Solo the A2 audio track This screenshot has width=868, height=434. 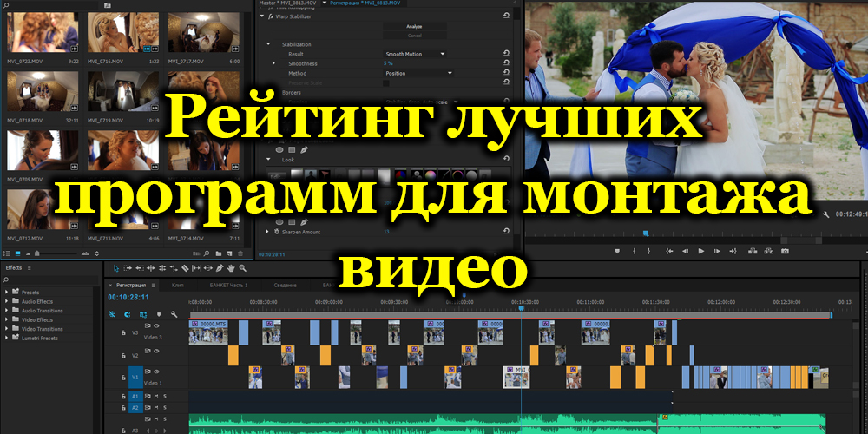pos(165,407)
